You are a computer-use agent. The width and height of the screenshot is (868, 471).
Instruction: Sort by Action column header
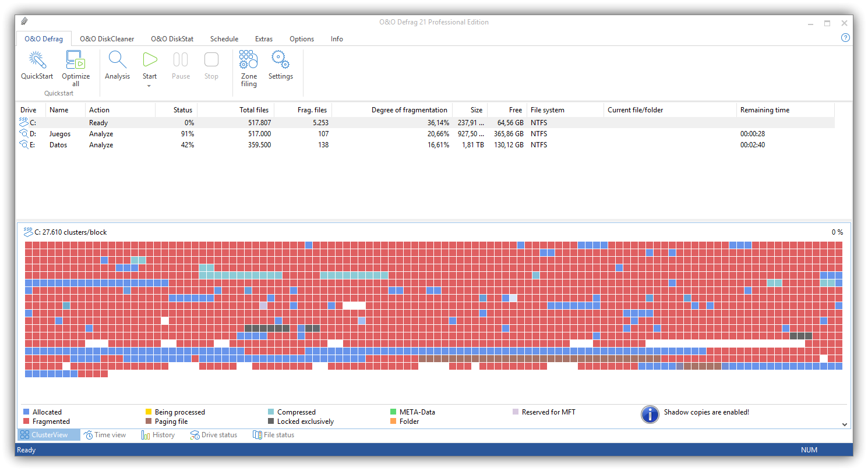pos(120,110)
